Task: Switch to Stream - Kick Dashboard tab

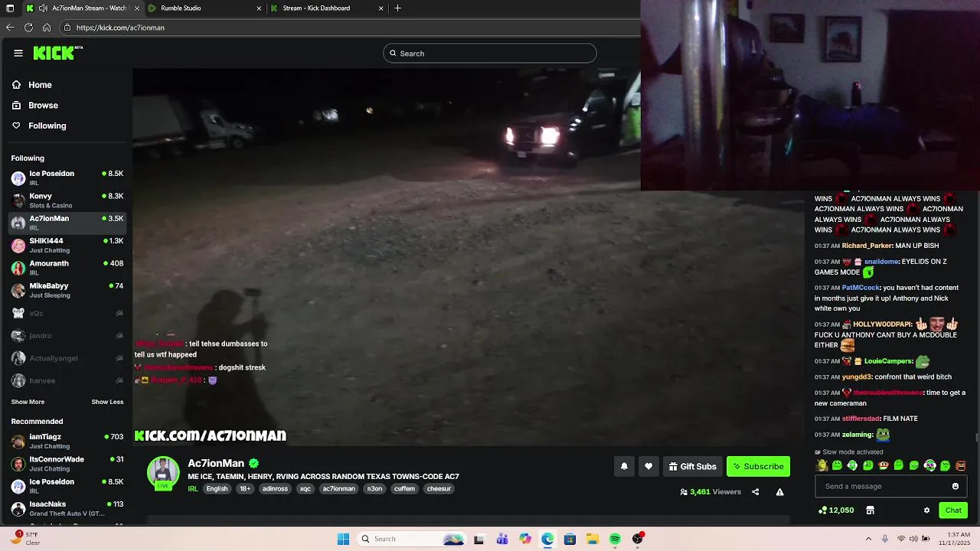Action: (325, 8)
